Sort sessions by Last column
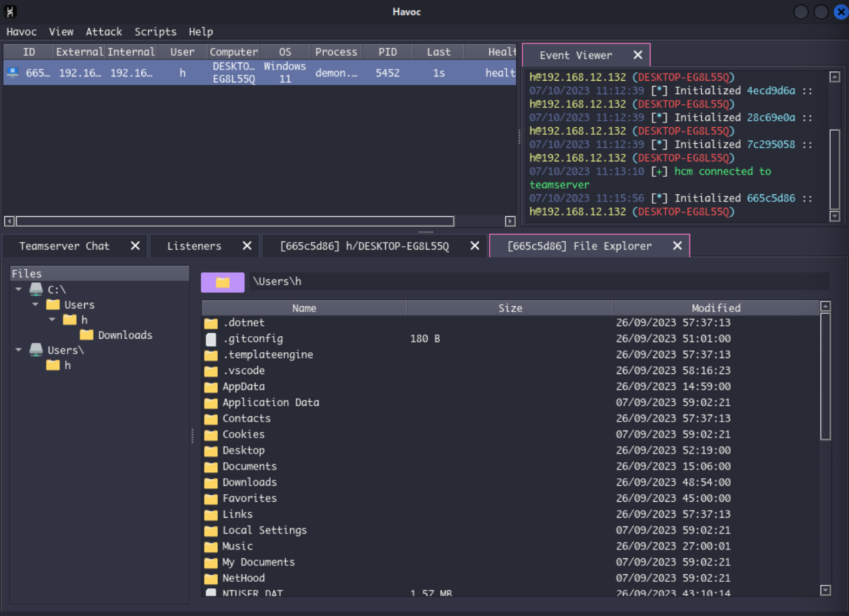This screenshot has width=849, height=616. [x=439, y=52]
